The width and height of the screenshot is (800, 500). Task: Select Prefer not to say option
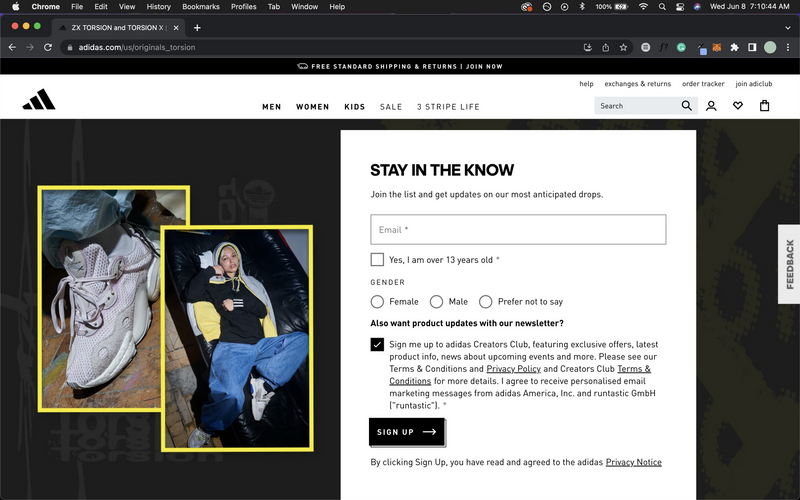(x=485, y=302)
